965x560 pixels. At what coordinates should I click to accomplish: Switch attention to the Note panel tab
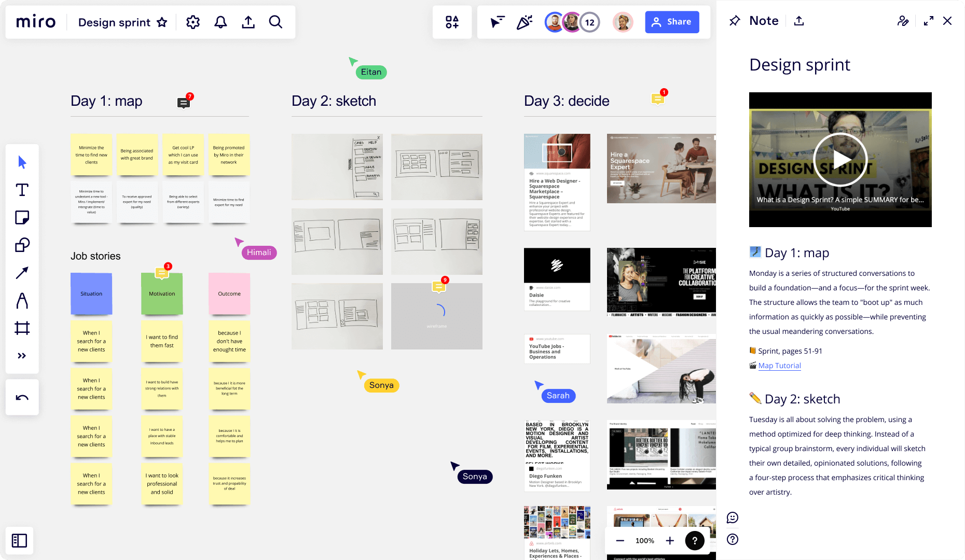(763, 21)
